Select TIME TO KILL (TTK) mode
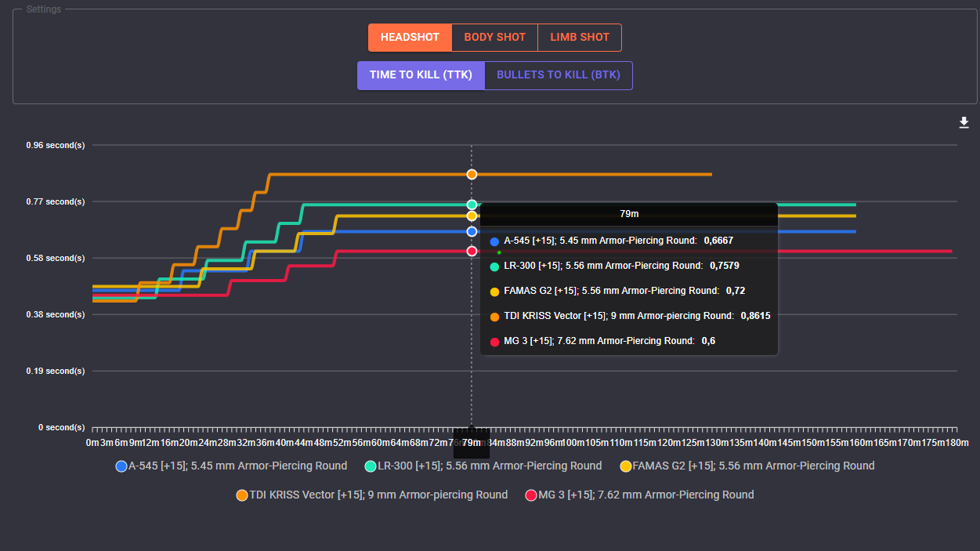The width and height of the screenshot is (980, 551). pos(421,75)
